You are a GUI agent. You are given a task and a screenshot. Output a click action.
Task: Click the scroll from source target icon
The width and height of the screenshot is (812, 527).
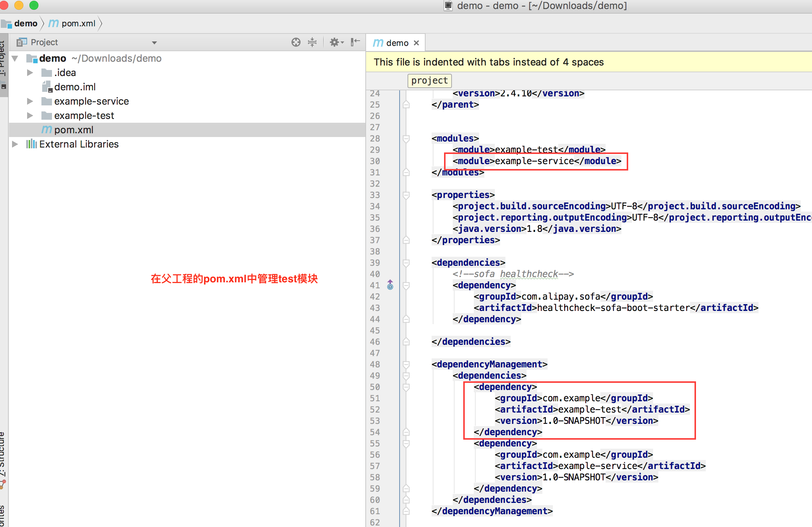click(296, 42)
